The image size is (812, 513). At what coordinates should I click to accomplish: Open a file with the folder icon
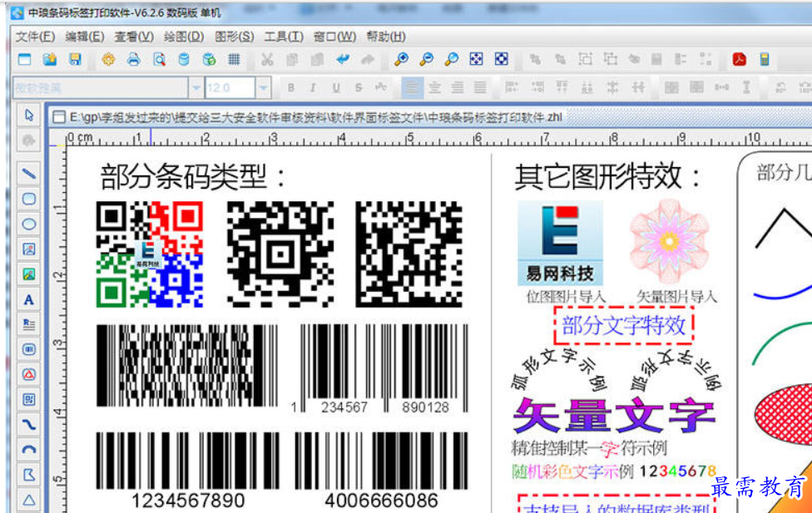50,60
